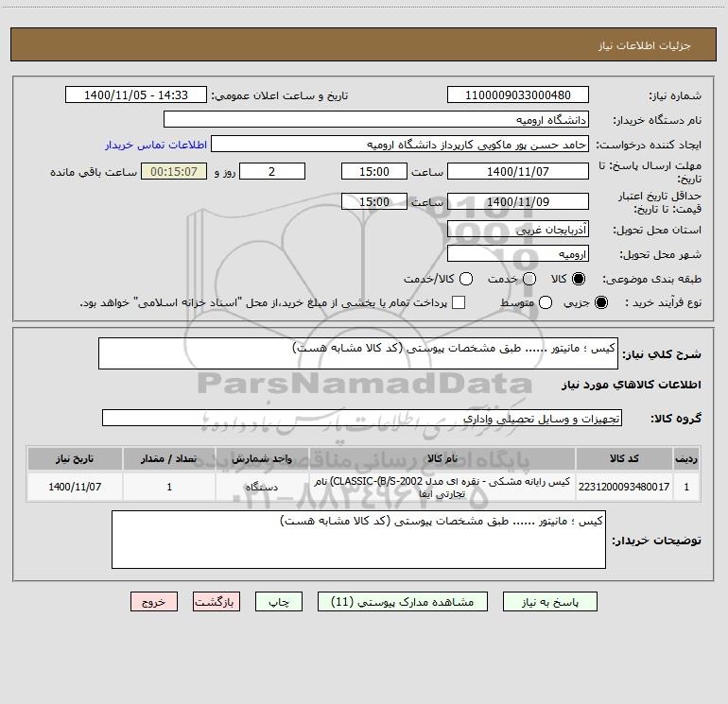Click the ایجاد کننده درخواست field
This screenshot has width=728, height=704.
[400, 144]
